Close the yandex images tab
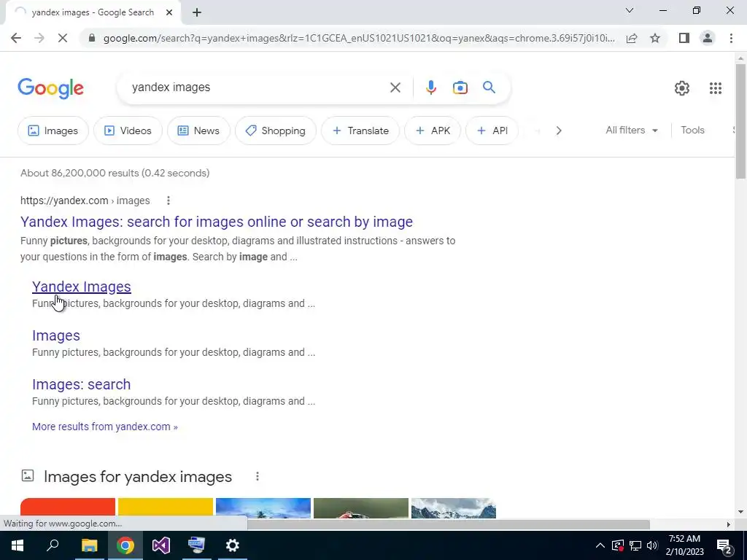Image resolution: width=747 pixels, height=560 pixels. pyautogui.click(x=169, y=12)
